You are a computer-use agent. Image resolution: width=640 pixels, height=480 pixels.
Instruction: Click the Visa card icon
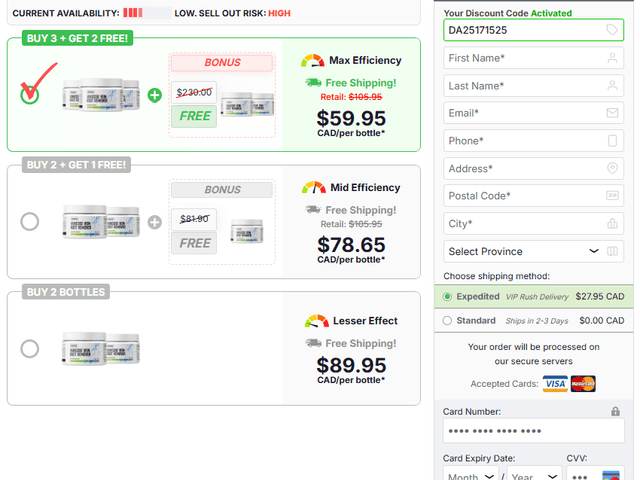(x=555, y=384)
